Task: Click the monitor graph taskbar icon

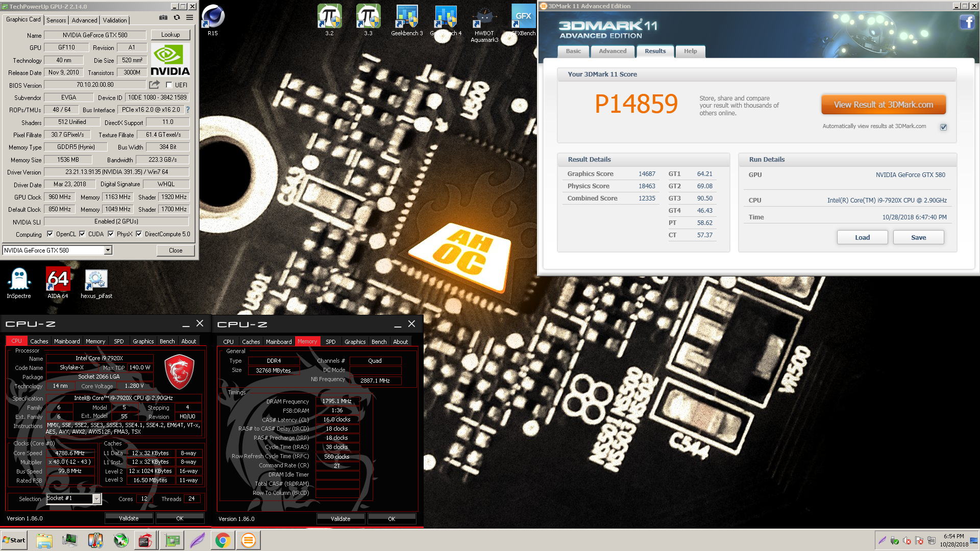Action: click(x=70, y=540)
